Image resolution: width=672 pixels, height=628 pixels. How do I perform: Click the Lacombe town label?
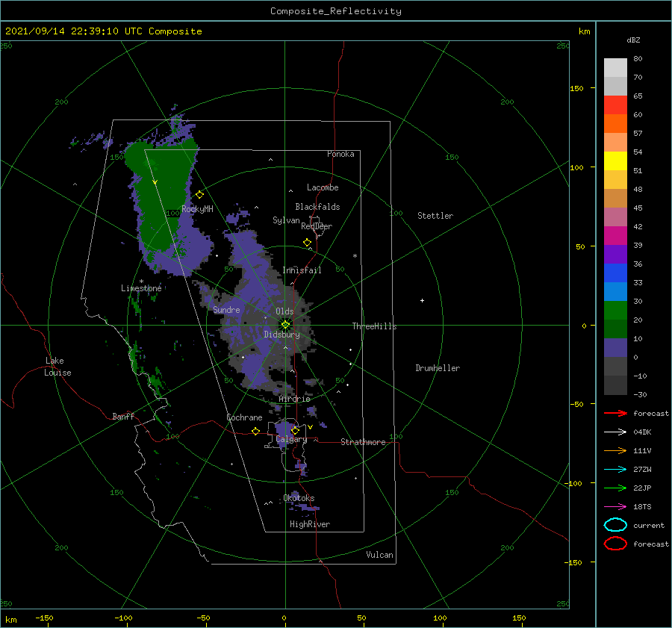(323, 187)
